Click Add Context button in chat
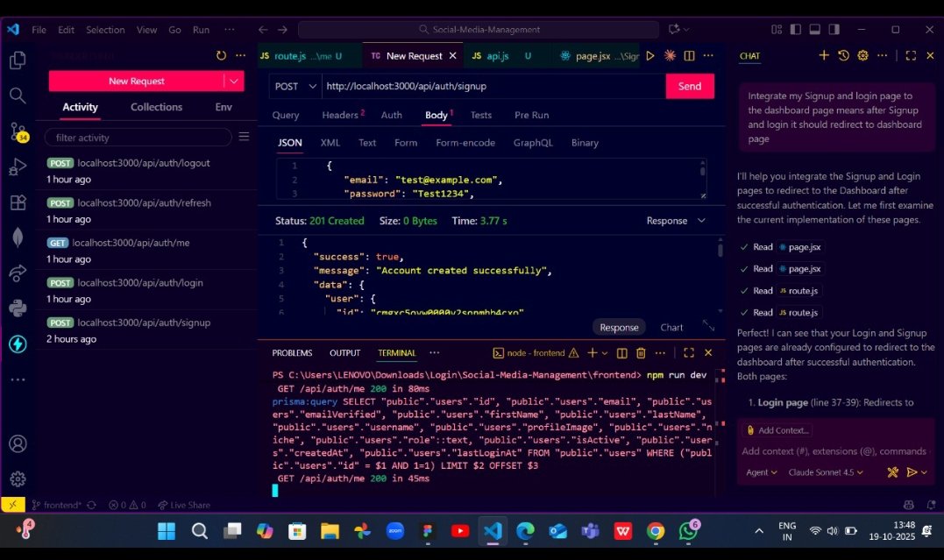This screenshot has width=944, height=560. coord(777,430)
